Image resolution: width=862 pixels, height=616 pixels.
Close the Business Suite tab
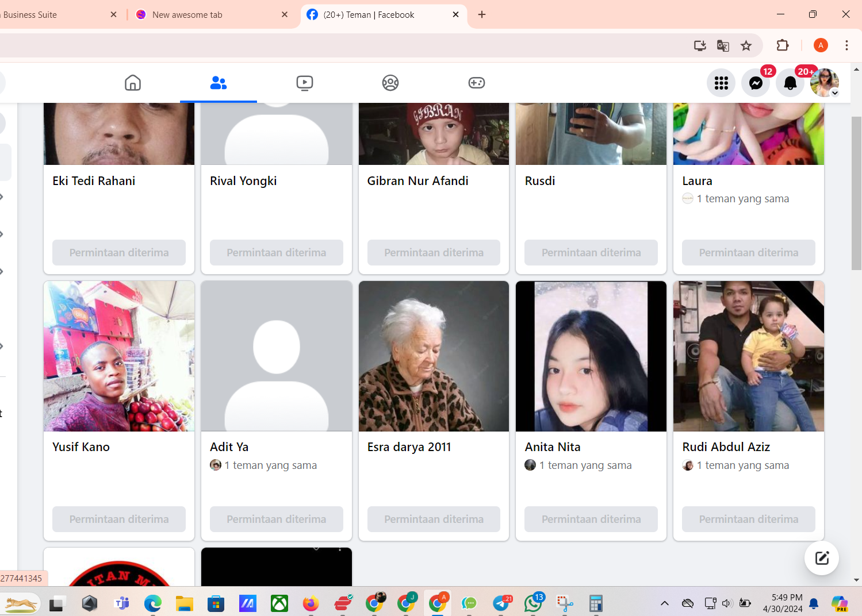[x=113, y=14]
